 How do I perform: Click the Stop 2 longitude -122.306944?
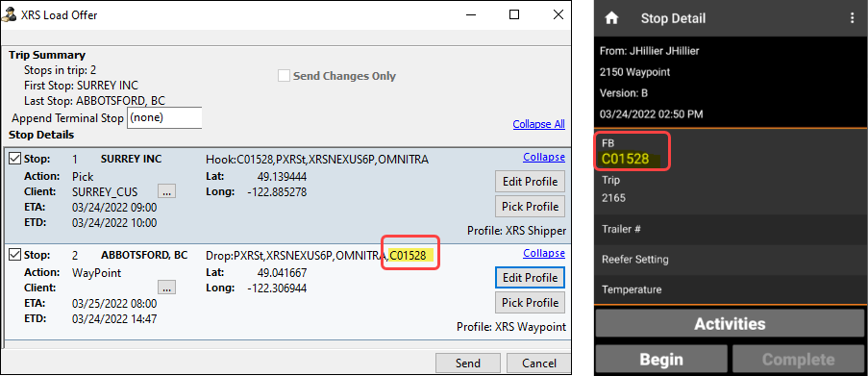277,288
